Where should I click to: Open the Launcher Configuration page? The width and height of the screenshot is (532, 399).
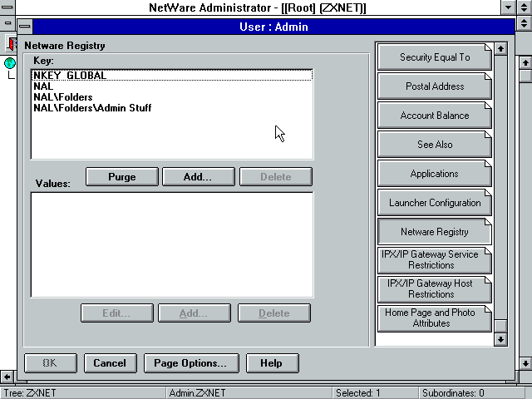point(435,203)
